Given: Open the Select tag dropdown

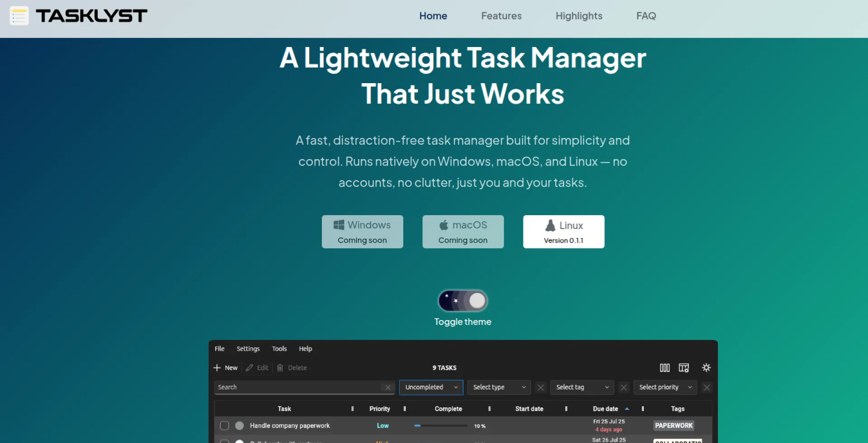Looking at the screenshot, I should pos(582,387).
